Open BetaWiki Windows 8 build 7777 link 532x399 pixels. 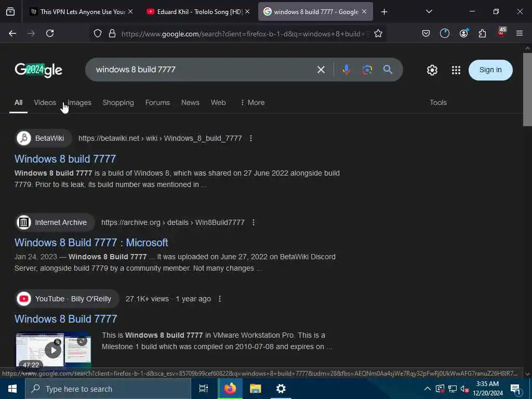coord(65,159)
